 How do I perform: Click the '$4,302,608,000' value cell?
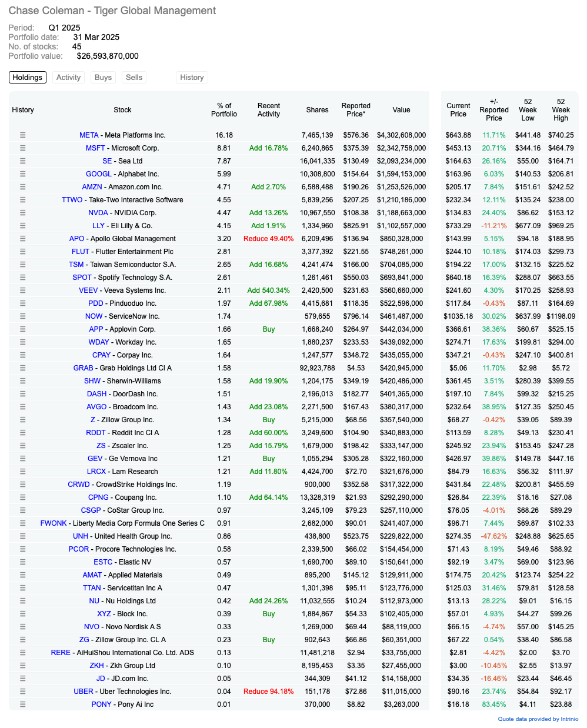point(402,135)
